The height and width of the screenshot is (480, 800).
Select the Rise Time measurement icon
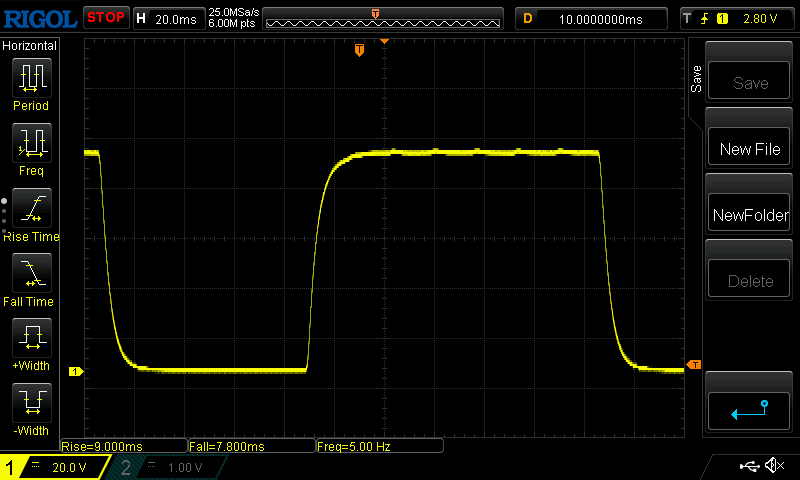pyautogui.click(x=32, y=208)
